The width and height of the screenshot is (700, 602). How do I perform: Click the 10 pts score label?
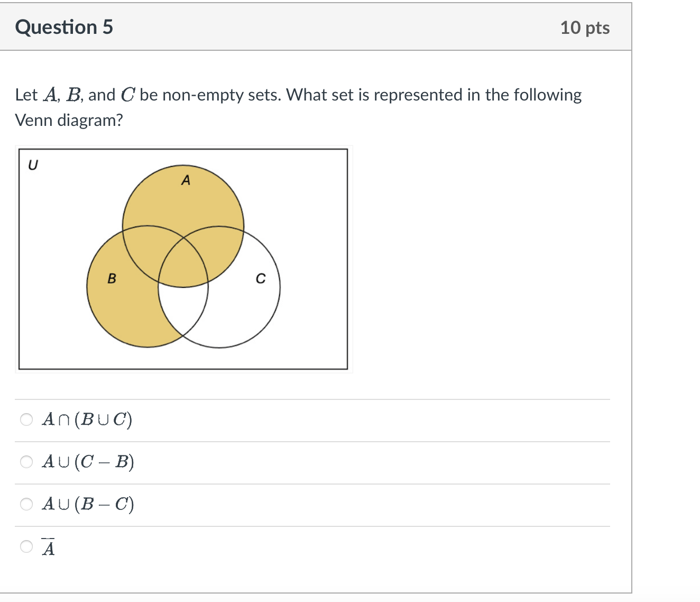(x=585, y=28)
